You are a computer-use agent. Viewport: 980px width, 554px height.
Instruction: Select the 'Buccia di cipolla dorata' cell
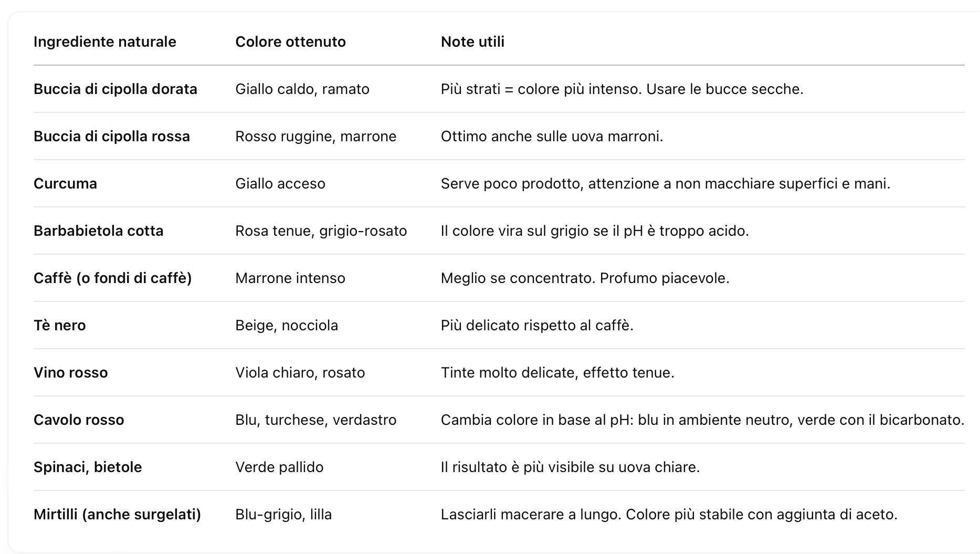[x=115, y=89]
